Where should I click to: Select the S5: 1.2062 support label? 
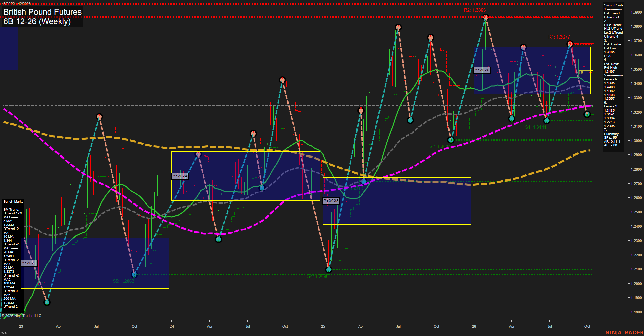pos(123,281)
